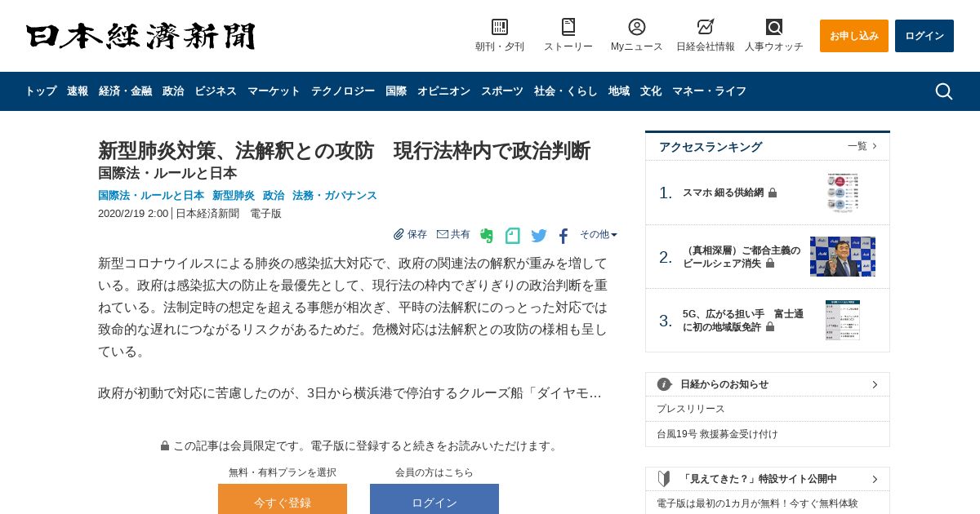The height and width of the screenshot is (514, 980).
Task: Click the header ログイン button
Action: click(924, 36)
